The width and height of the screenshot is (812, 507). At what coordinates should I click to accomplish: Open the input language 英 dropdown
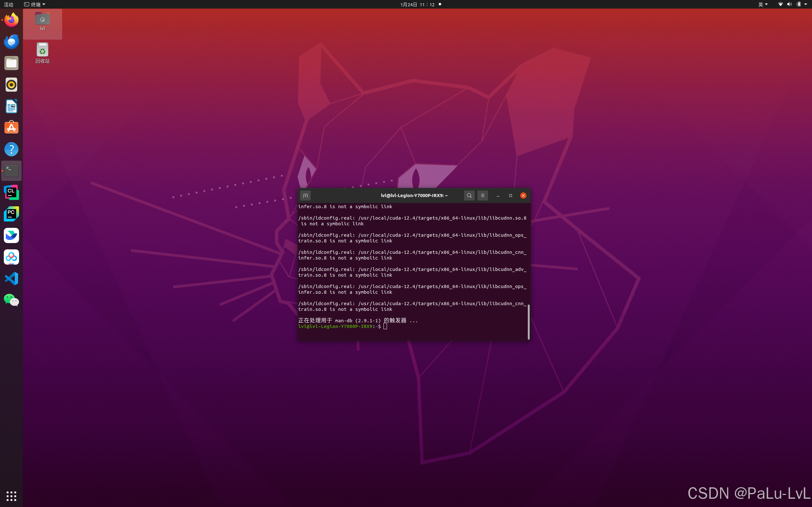(763, 4)
